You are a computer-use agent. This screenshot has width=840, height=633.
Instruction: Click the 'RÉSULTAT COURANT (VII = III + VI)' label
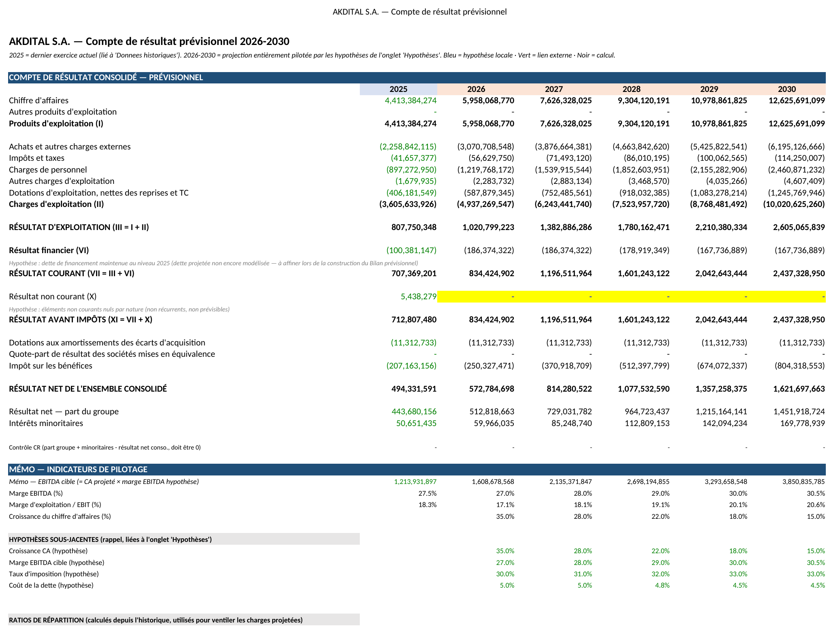point(72,273)
